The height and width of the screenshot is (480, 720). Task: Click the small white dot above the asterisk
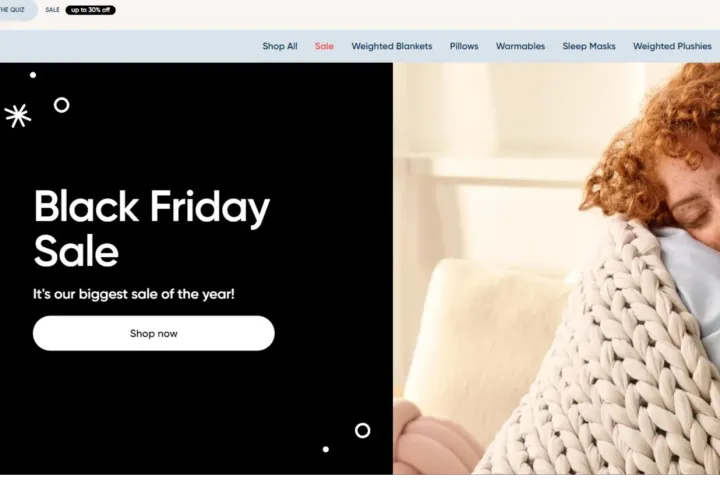33,75
